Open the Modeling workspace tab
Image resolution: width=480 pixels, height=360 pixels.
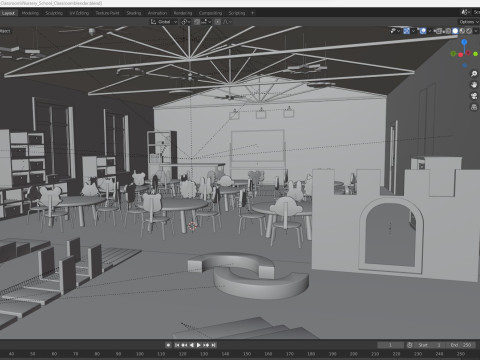(x=30, y=13)
